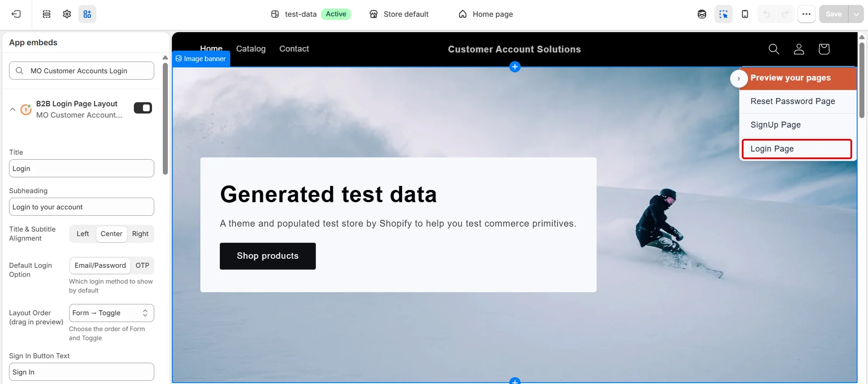The width and height of the screenshot is (868, 384).
Task: Click the Save button
Action: click(x=834, y=14)
